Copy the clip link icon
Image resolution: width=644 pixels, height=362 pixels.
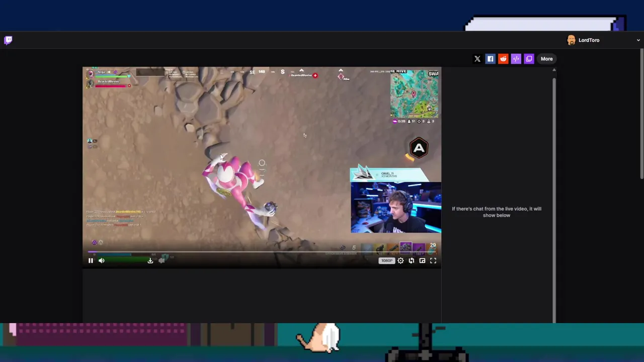pyautogui.click(x=529, y=59)
